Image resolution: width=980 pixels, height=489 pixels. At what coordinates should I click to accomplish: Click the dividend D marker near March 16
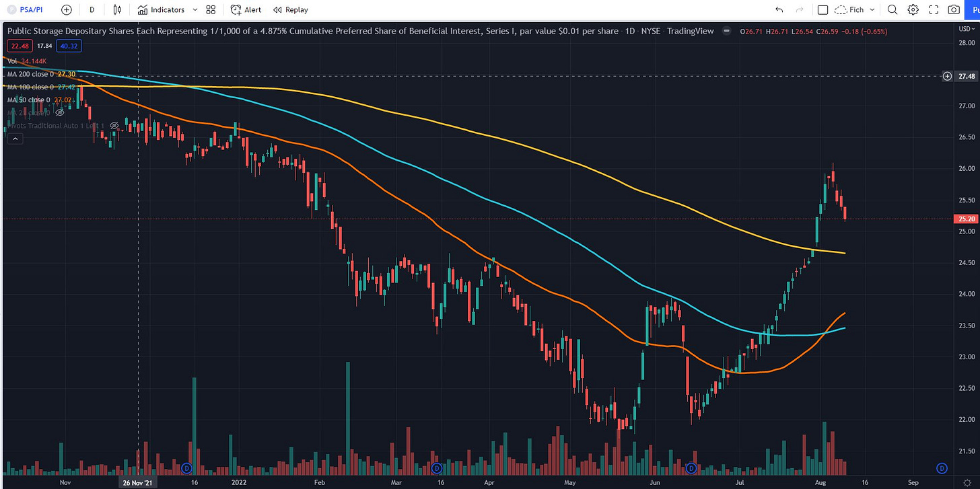point(436,467)
